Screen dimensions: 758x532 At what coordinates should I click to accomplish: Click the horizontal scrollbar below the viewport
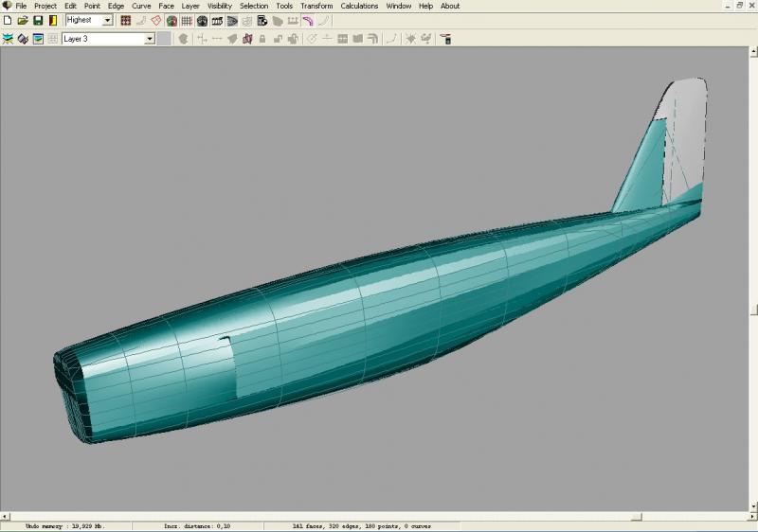tap(379, 517)
